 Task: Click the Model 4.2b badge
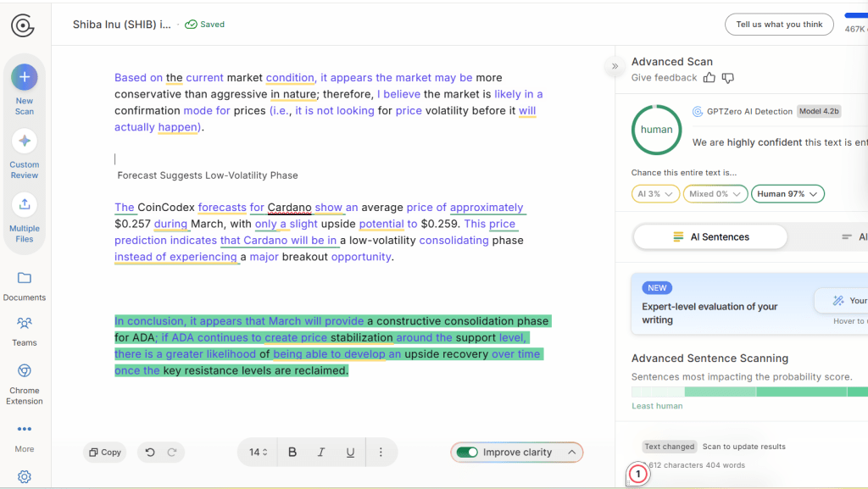(819, 111)
